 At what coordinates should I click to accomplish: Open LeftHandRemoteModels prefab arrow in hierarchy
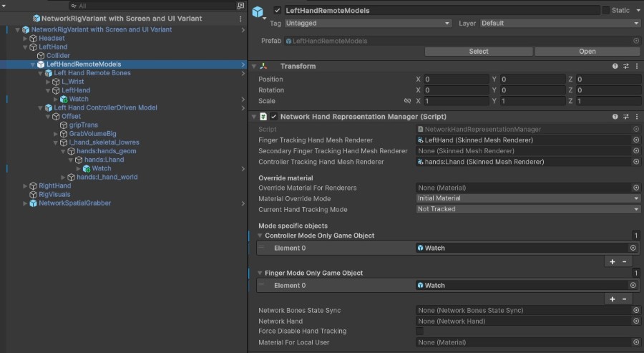coord(243,64)
